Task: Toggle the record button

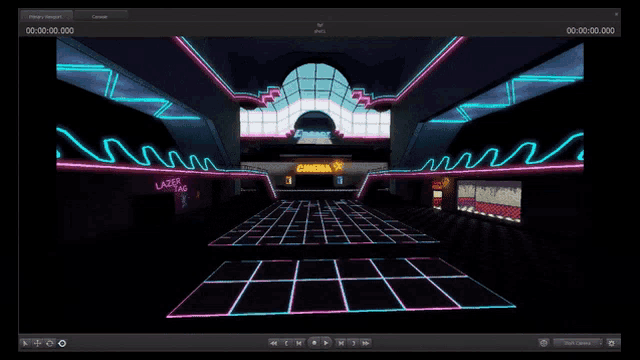Action: coord(314,343)
